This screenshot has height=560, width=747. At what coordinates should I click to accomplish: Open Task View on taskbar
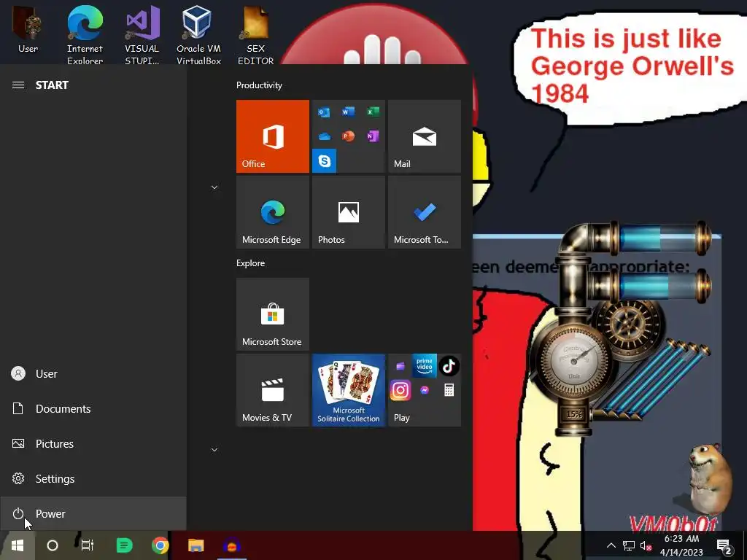coord(88,545)
